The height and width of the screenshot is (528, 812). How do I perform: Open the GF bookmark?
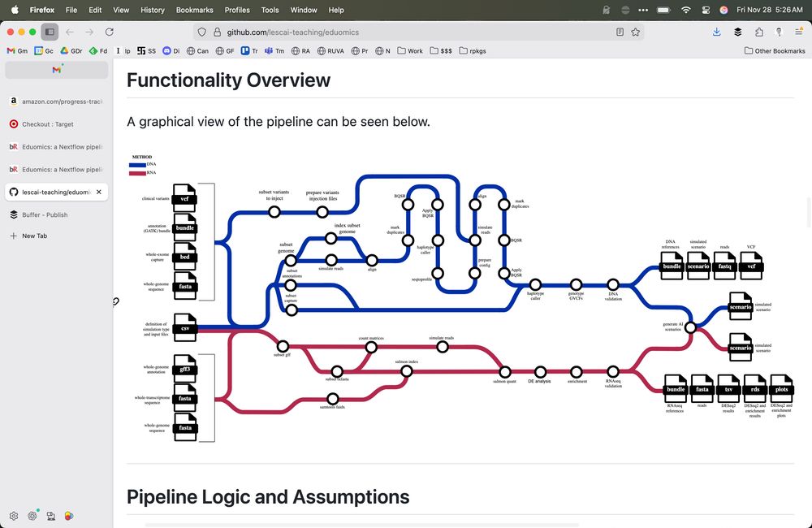(225, 51)
